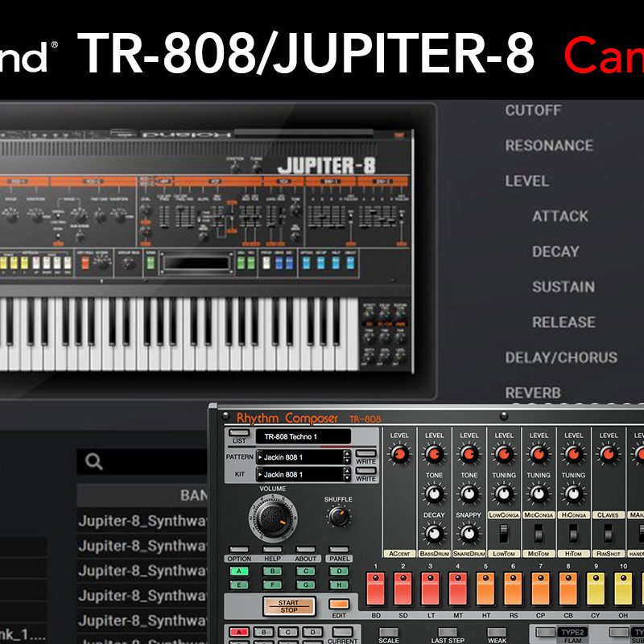Click the TYPE2 FLAM button
Viewport: 644px width, 644px height.
click(545, 632)
